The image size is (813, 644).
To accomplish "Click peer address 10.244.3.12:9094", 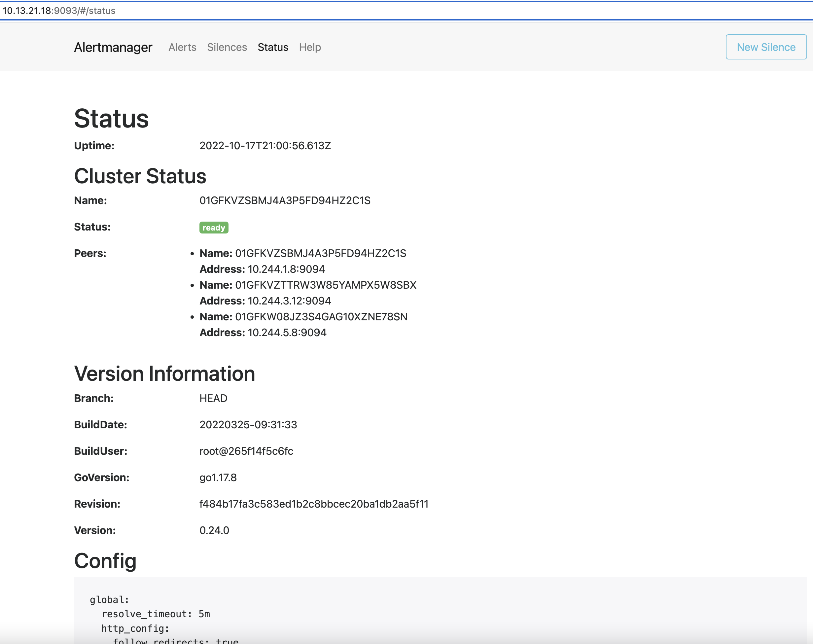I will pyautogui.click(x=289, y=301).
